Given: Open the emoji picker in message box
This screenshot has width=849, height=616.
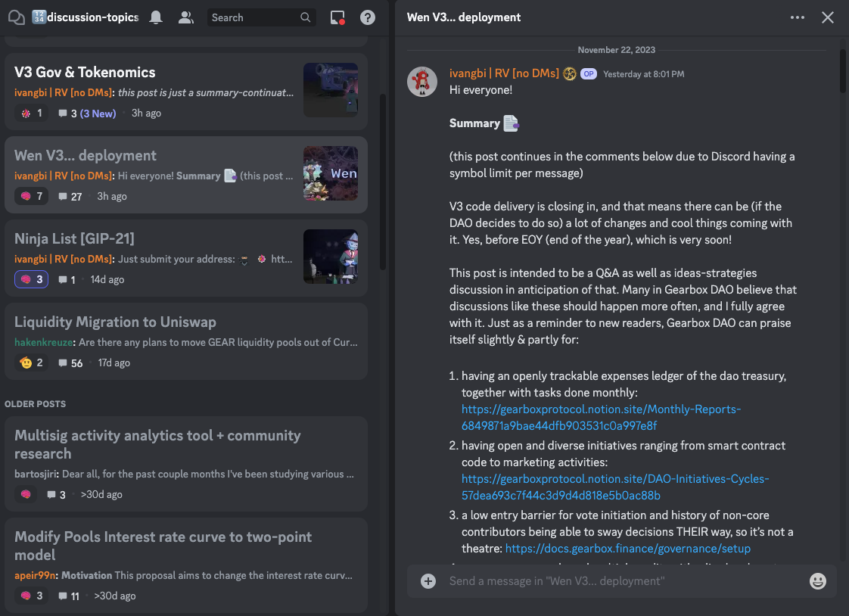Looking at the screenshot, I should pos(817,581).
